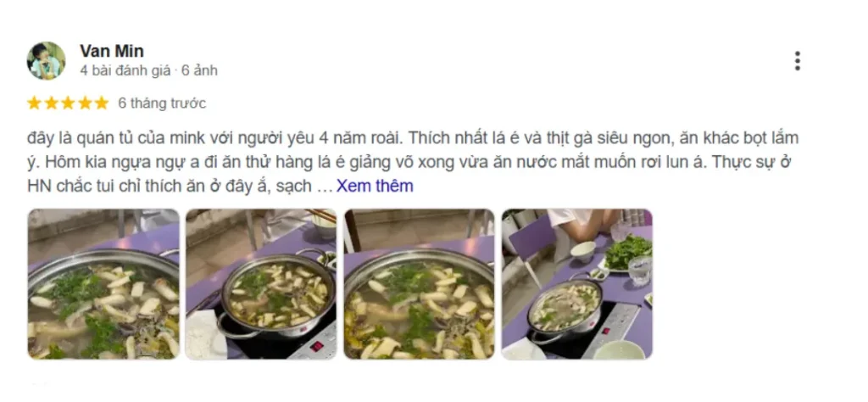
Task: Click the '4 bài đánh giá' text
Action: [125, 71]
